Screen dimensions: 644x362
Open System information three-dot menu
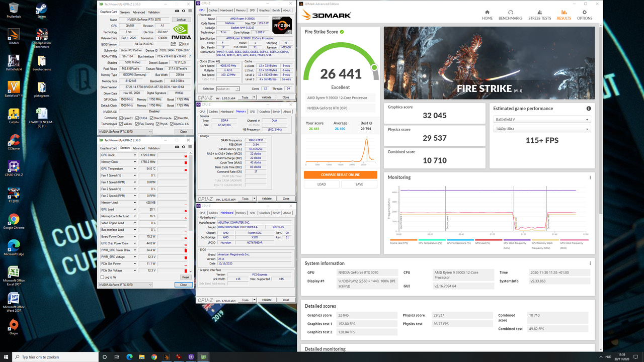(590, 263)
